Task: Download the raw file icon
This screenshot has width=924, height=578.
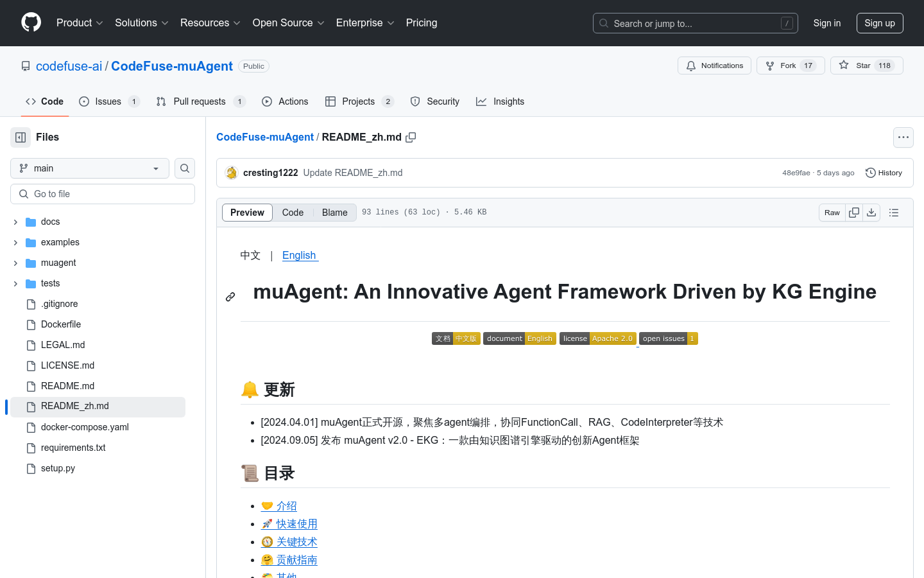Action: pyautogui.click(x=871, y=213)
